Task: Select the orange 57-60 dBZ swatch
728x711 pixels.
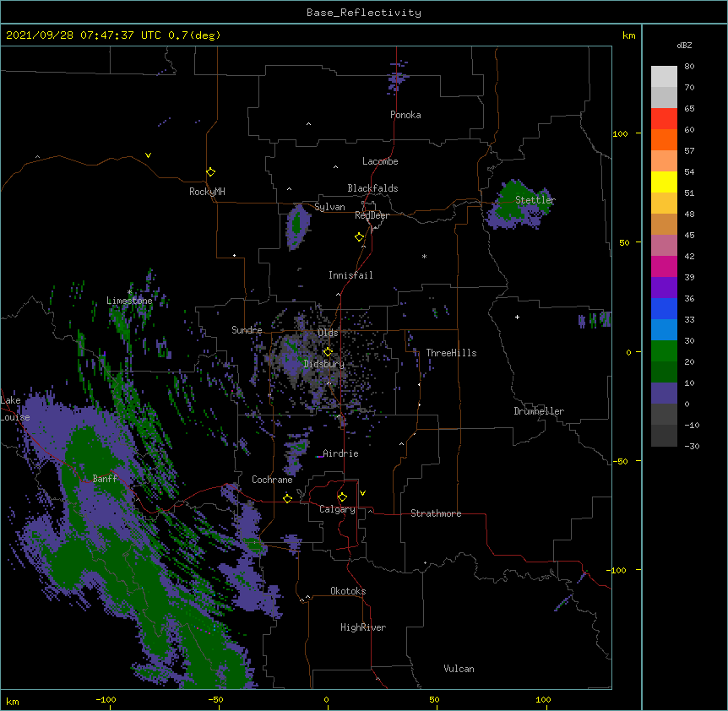Action: (x=664, y=139)
